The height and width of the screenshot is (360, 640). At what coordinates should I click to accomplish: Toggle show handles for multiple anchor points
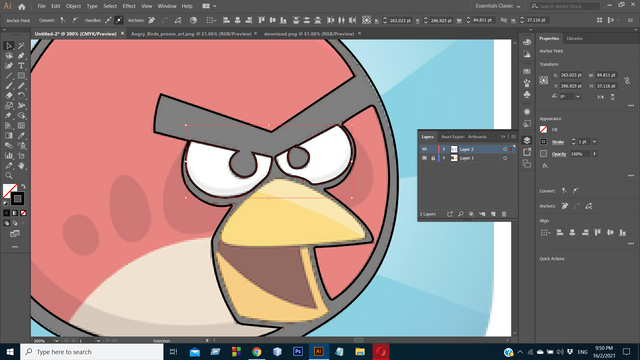point(108,20)
